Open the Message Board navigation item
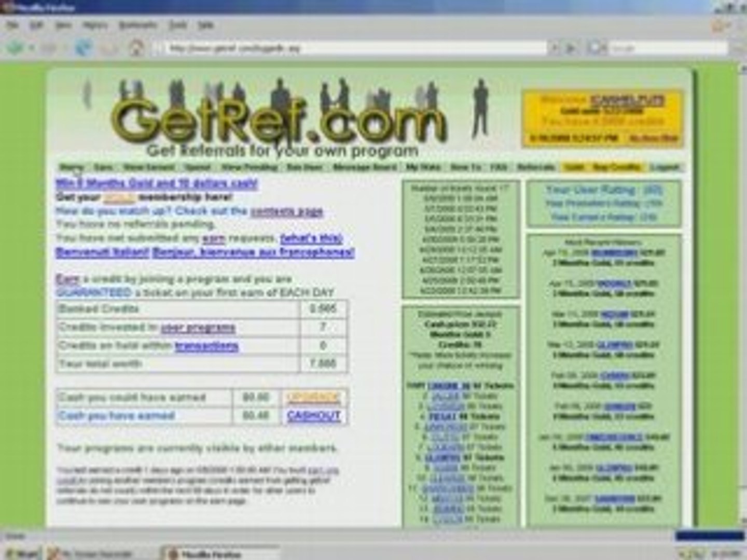Screen dimensions: 747x560 [x=365, y=167]
